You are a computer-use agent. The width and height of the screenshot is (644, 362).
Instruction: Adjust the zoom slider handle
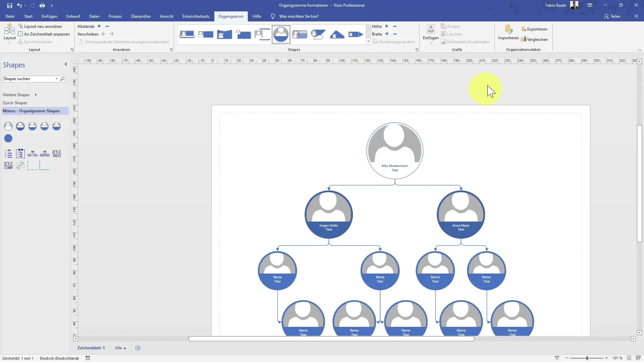(x=587, y=358)
